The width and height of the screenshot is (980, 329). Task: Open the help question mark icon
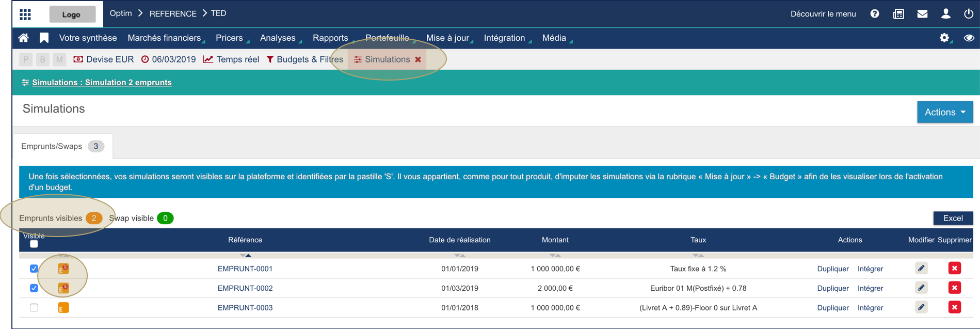tap(875, 14)
